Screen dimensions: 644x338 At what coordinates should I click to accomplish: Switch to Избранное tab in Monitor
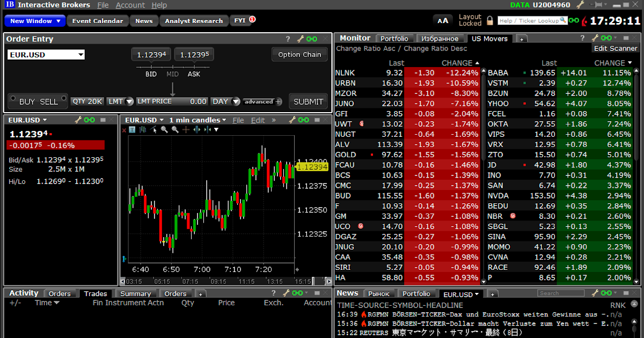click(x=440, y=39)
